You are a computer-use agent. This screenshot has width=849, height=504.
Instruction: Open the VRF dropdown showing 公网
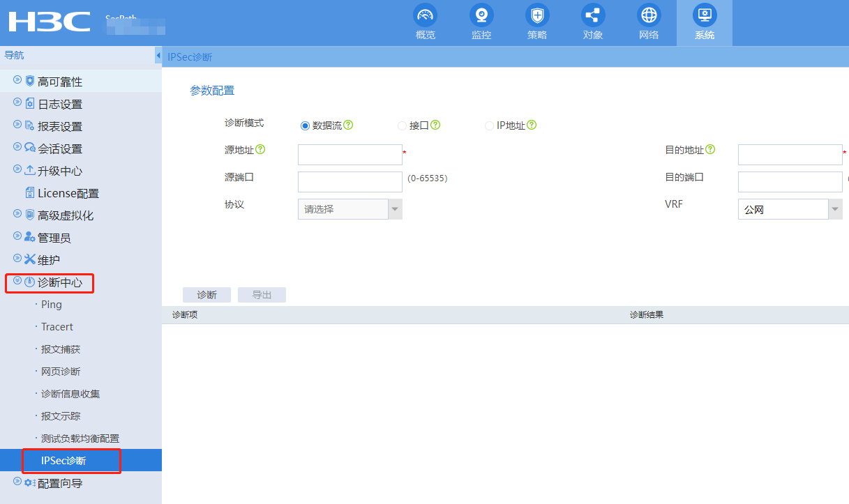(790, 209)
